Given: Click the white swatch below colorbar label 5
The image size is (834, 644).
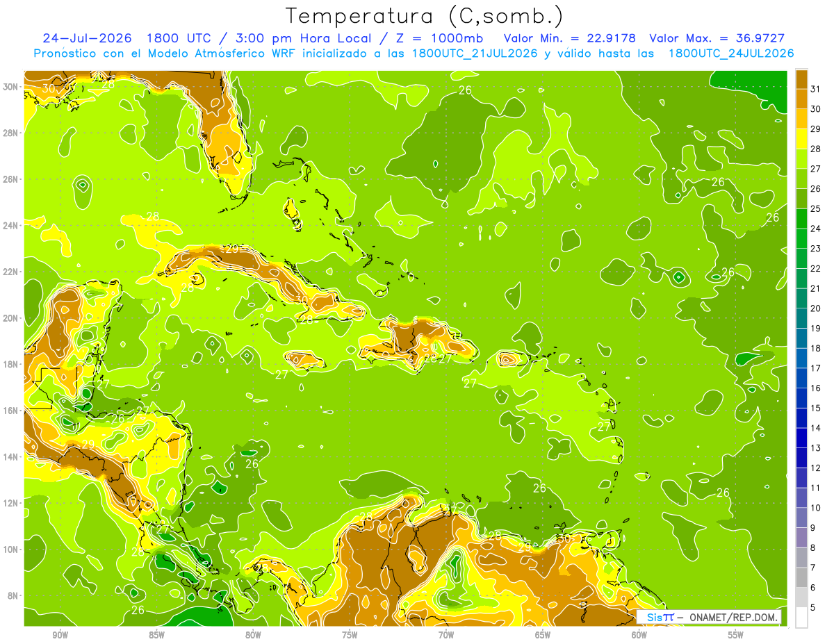Looking at the screenshot, I should point(801,618).
